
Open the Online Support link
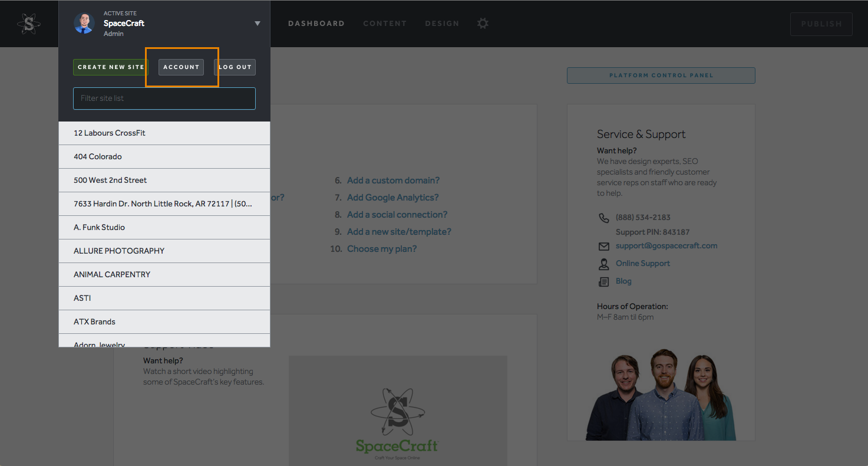tap(643, 264)
